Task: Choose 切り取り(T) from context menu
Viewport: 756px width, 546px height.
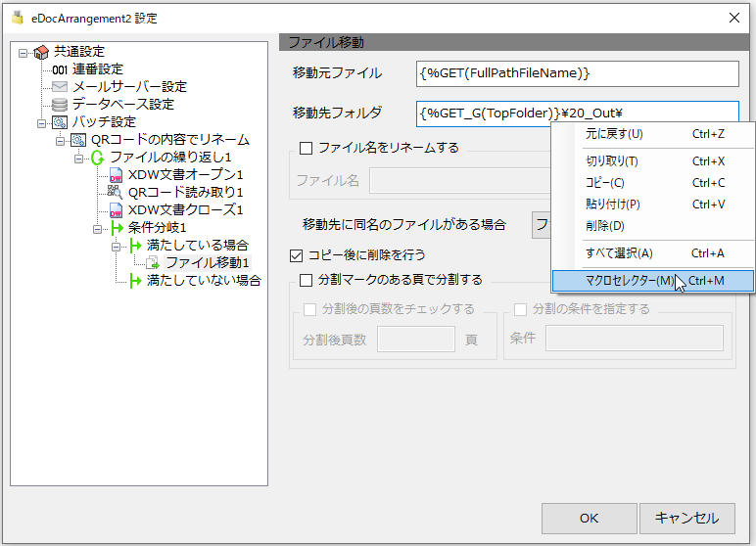Action: point(653,161)
